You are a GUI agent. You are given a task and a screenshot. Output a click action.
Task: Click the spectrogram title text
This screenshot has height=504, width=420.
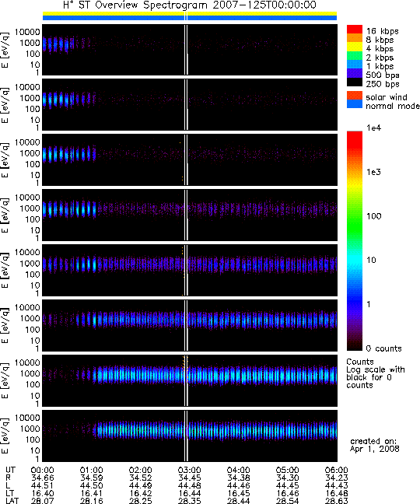click(190, 5)
